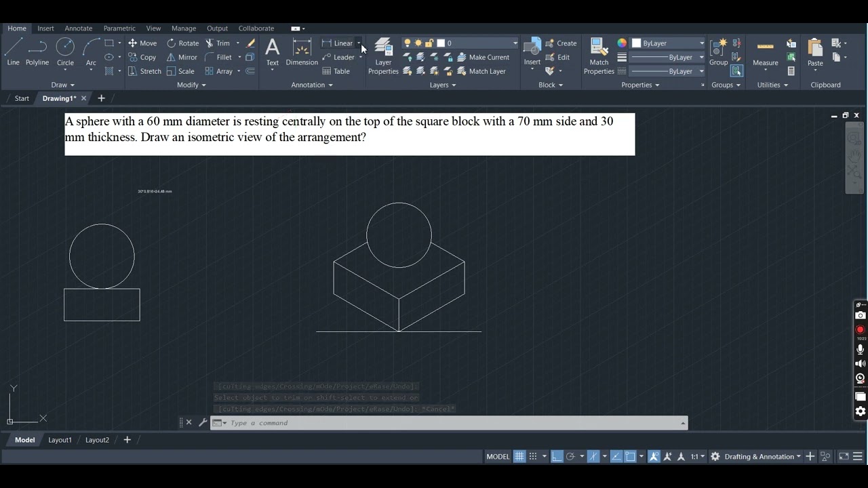Image resolution: width=868 pixels, height=488 pixels.
Task: Open the Dimension tool
Action: pyautogui.click(x=302, y=52)
